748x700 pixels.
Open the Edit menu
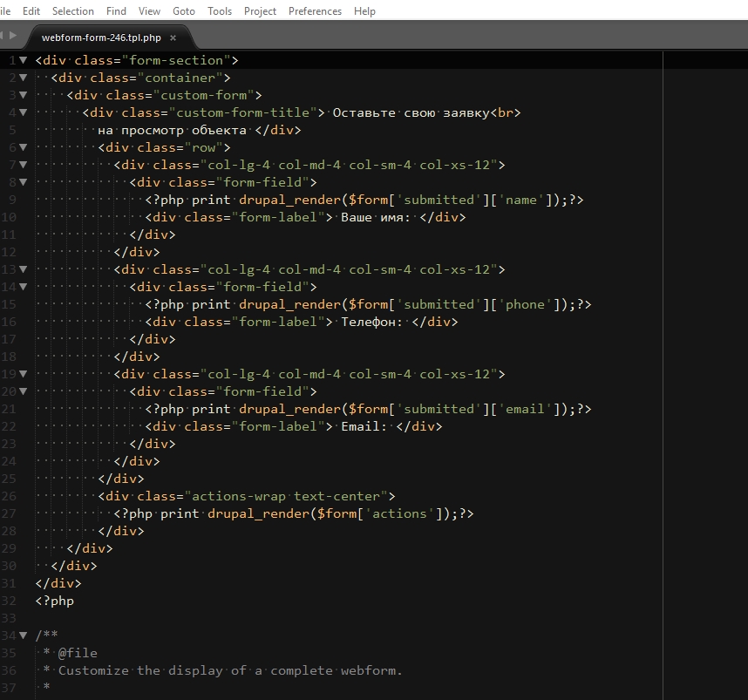coord(31,11)
